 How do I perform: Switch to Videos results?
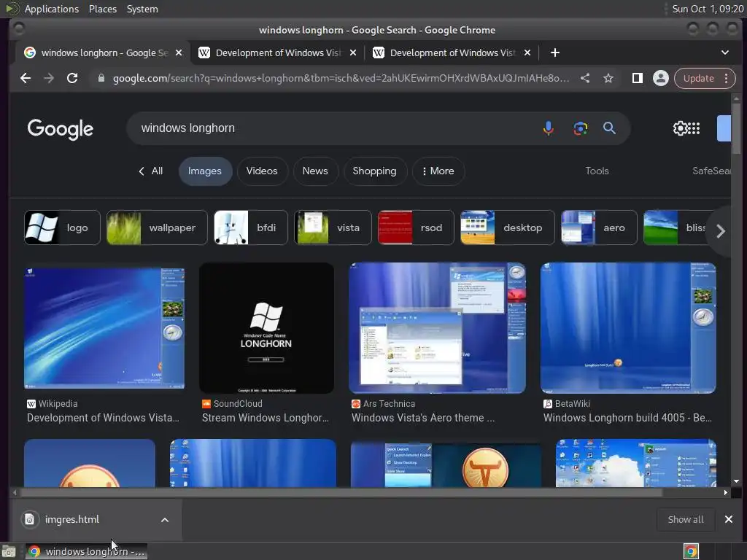click(x=262, y=171)
